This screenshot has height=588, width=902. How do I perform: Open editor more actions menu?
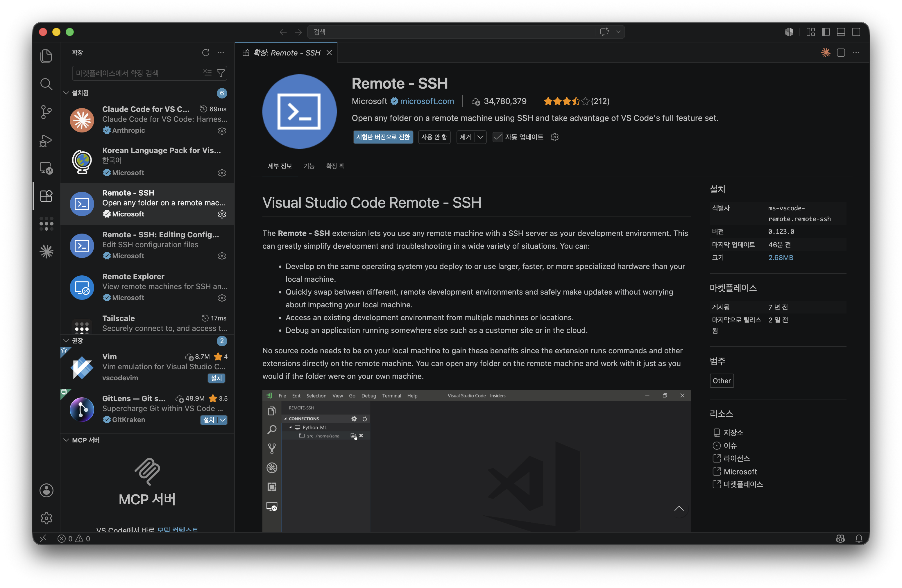856,53
